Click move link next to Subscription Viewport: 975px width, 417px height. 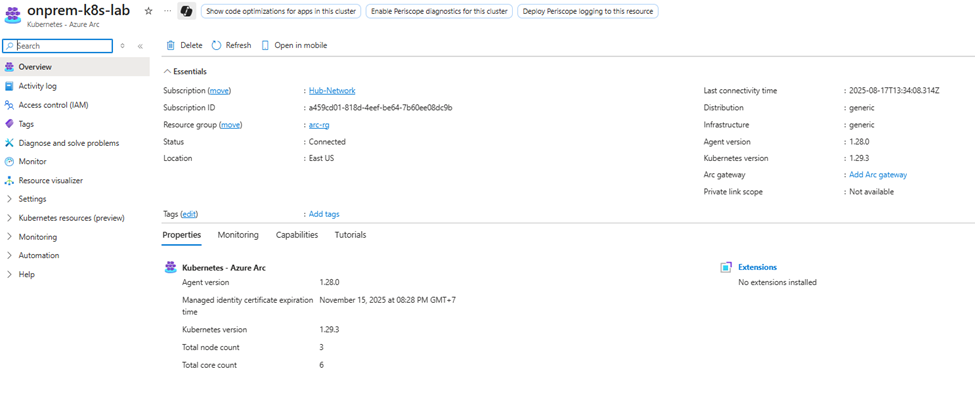tap(219, 91)
